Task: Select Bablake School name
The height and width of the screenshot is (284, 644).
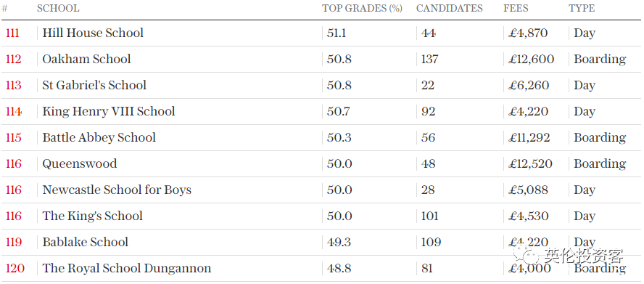Action: [x=86, y=242]
